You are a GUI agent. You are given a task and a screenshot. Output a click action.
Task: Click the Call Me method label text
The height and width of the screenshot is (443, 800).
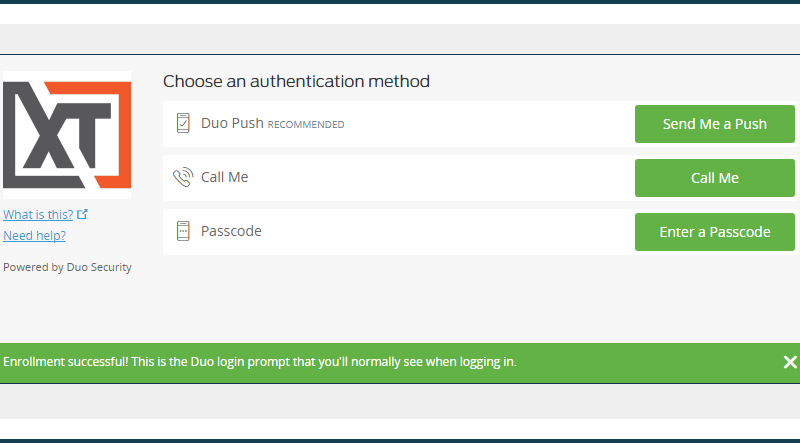coord(224,177)
